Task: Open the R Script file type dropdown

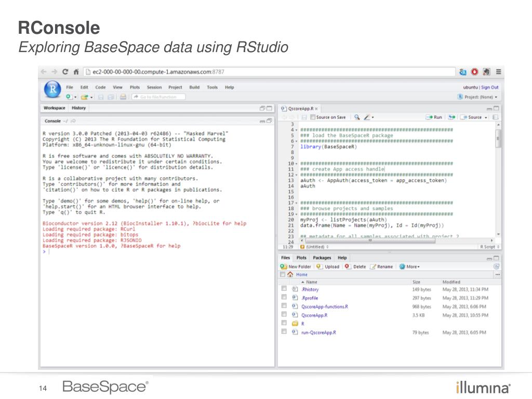Action: [489, 247]
